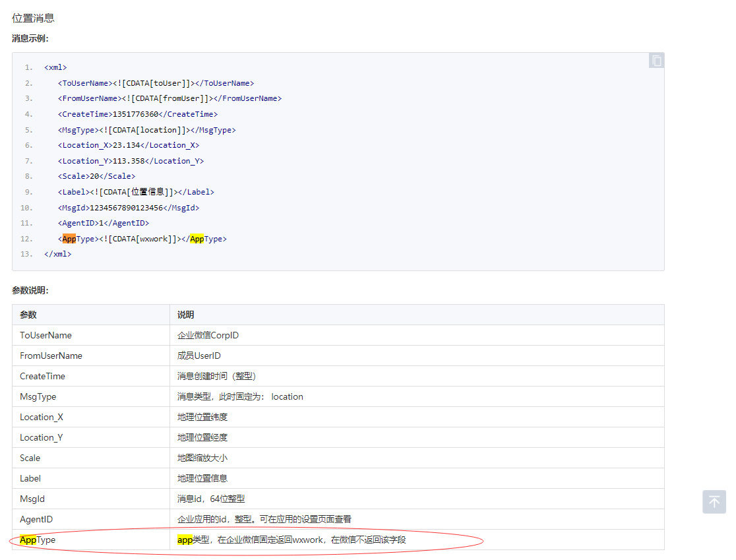Click the CreateTime 1351776360 code line
The height and width of the screenshot is (560, 736).
tap(138, 114)
